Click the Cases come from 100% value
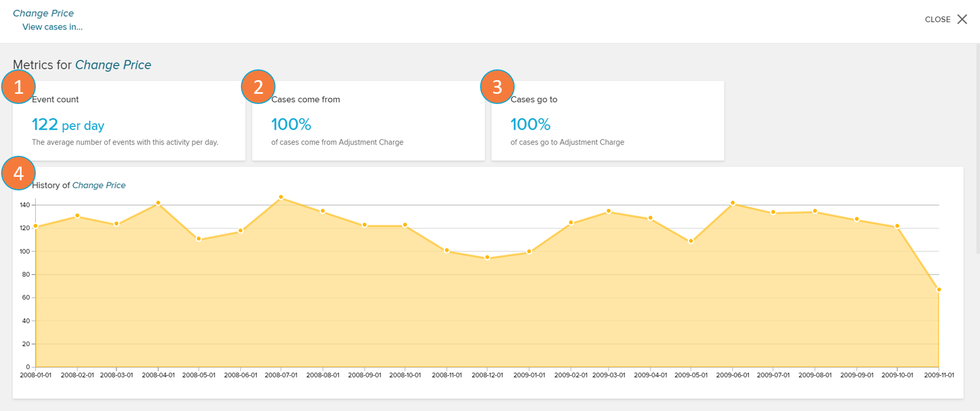The image size is (980, 411). coord(291,124)
